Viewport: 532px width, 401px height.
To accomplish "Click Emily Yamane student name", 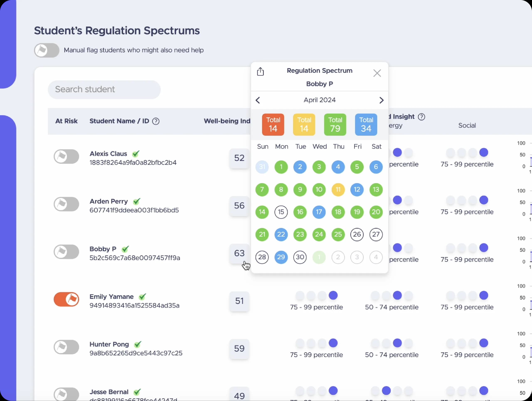I will tap(112, 297).
